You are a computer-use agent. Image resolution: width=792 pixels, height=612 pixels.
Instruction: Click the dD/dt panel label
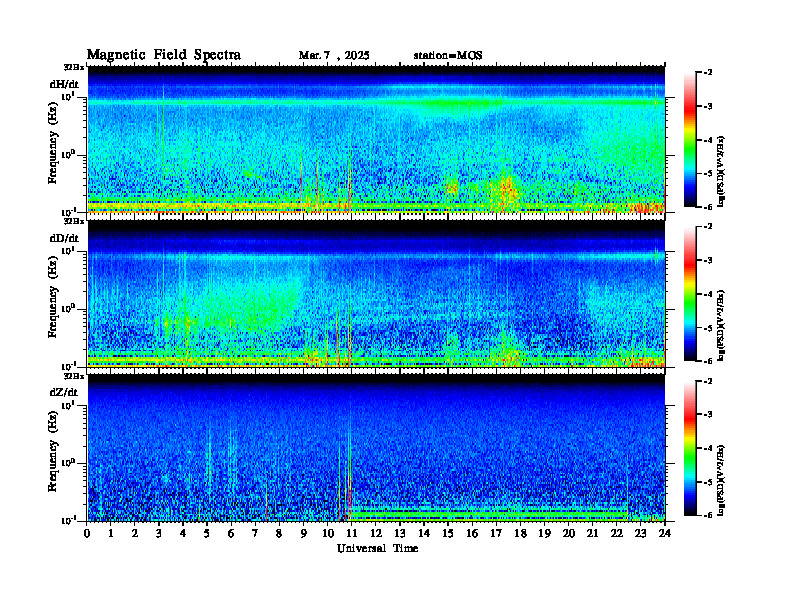click(x=64, y=238)
